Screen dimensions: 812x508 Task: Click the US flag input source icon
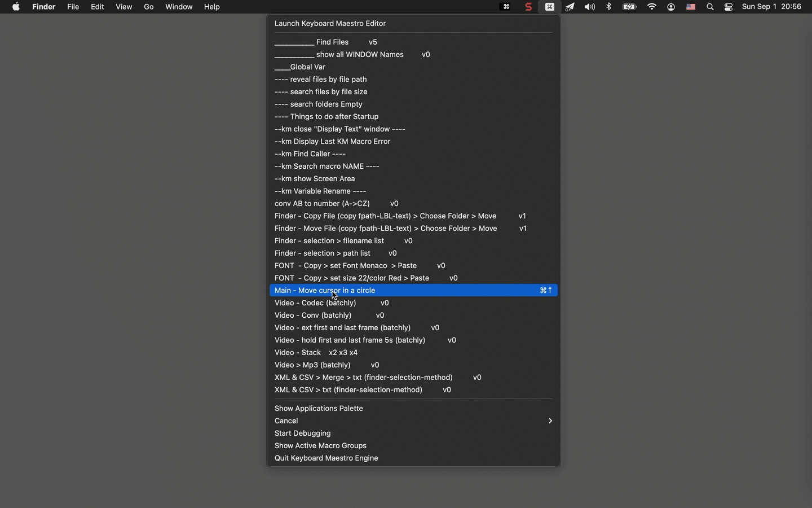point(691,7)
